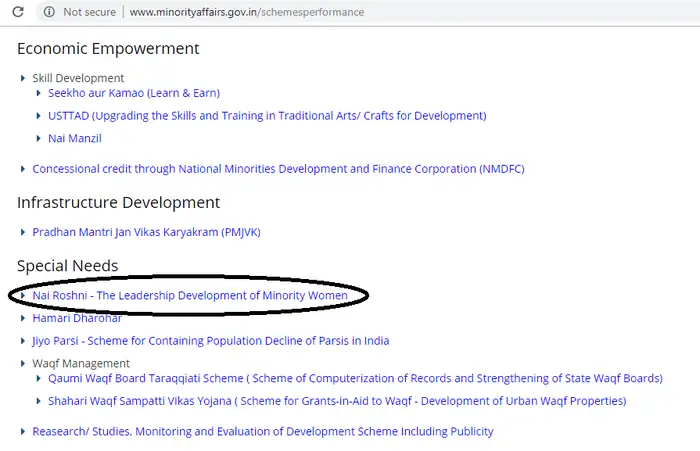Open Shahari Waqf Sampatti Vikas Yojana link

coord(337,401)
